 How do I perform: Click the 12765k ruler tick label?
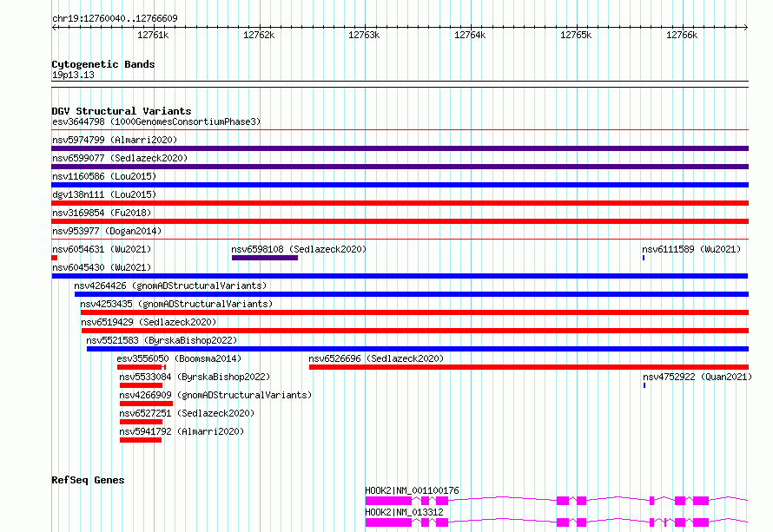(x=576, y=35)
